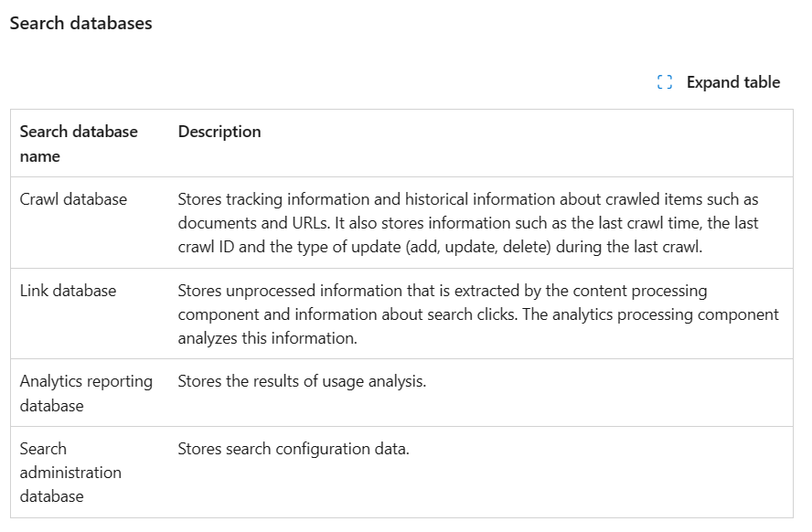This screenshot has height=532, width=812.
Task: Select the Analytics reporting database cell
Action: 86,393
